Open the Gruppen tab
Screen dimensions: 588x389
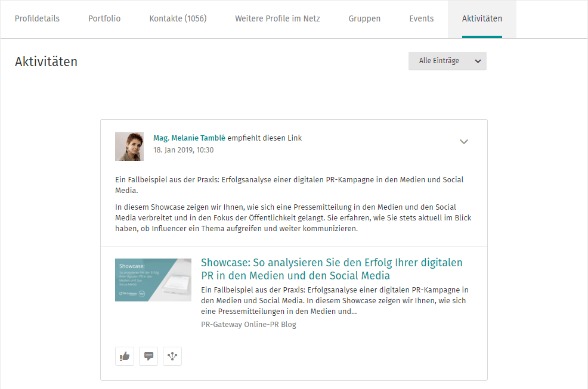364,18
